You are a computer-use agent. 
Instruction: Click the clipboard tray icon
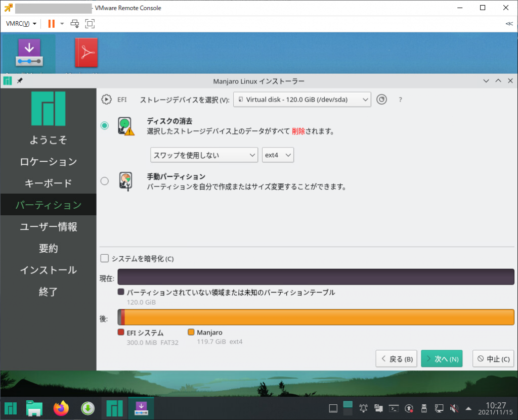(x=378, y=409)
